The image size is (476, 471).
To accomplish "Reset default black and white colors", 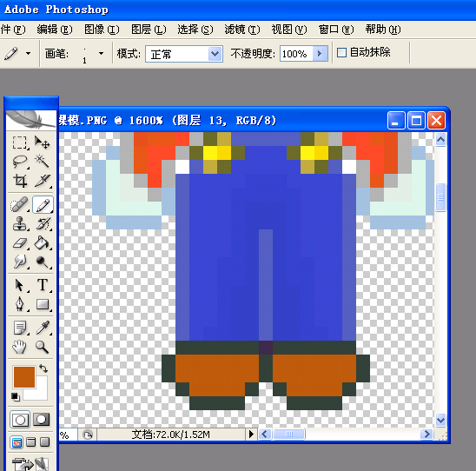I will tap(16, 396).
